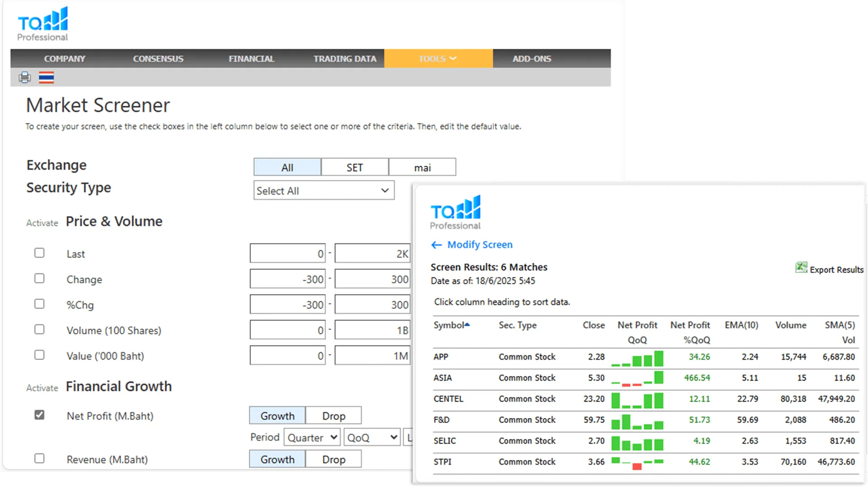Viewport: 868px width, 488px height.
Task: Click the %Chg minimum value field
Action: pos(288,305)
